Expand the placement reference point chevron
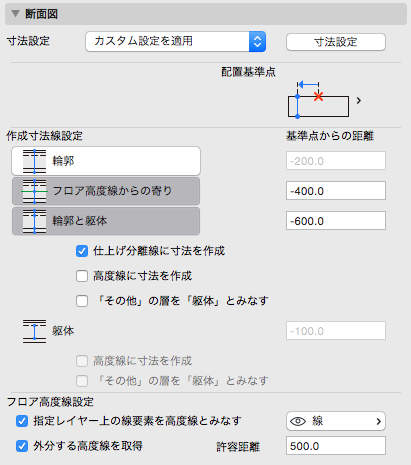The image size is (411, 465). (x=359, y=100)
